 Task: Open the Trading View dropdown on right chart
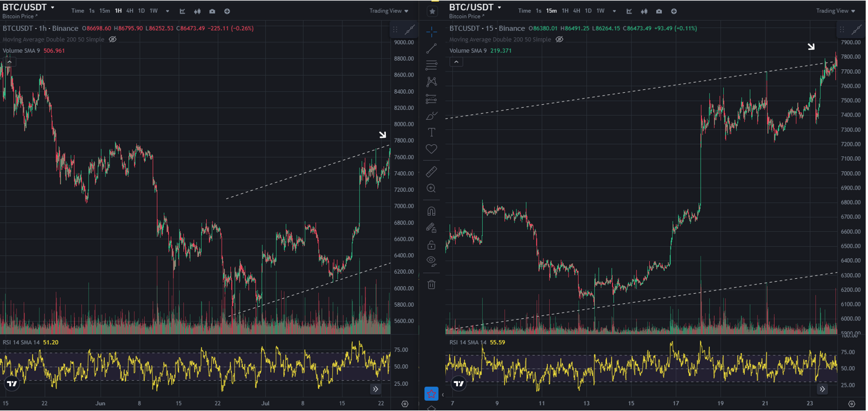836,11
